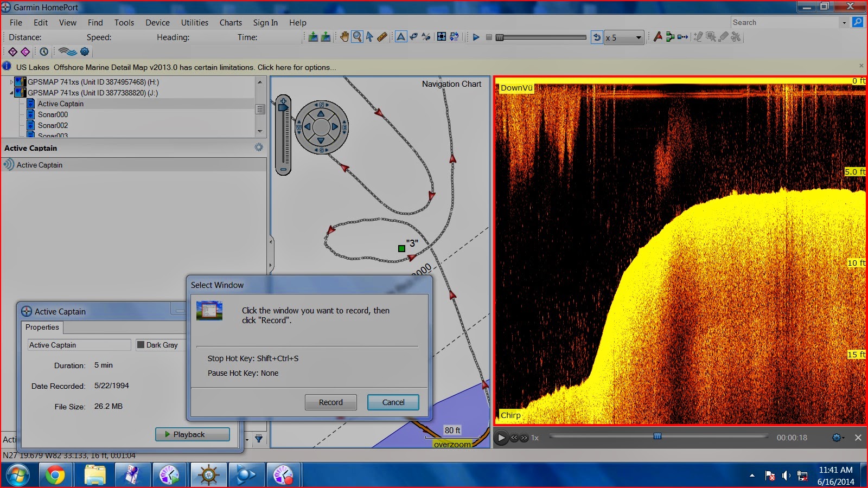Open the Tools menu
The width and height of the screenshot is (868, 488).
point(124,22)
